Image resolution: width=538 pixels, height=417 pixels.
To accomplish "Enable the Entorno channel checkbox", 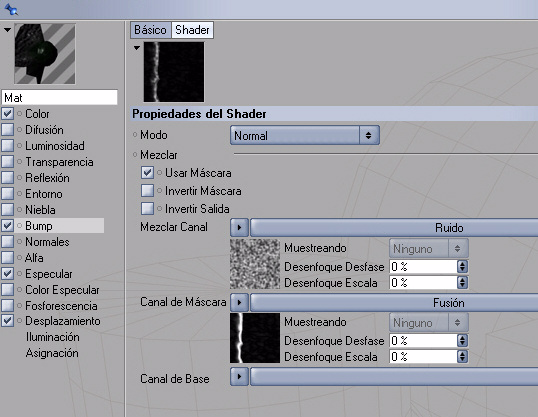I will point(8,194).
